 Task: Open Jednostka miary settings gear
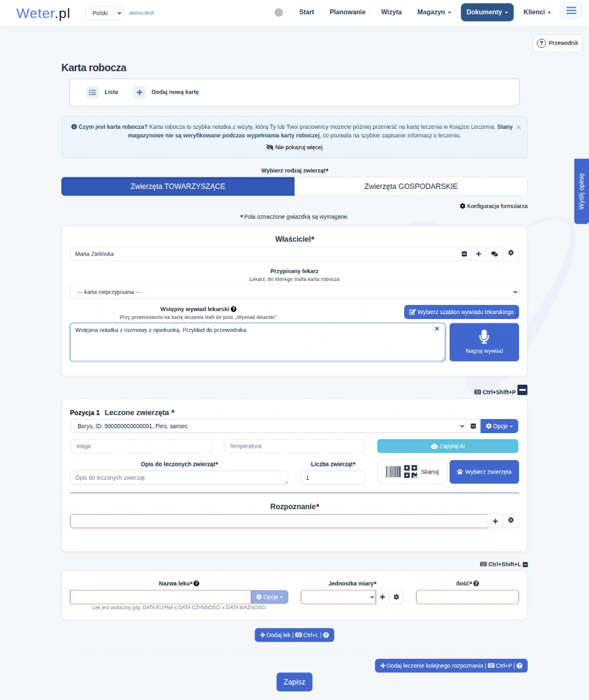click(396, 597)
